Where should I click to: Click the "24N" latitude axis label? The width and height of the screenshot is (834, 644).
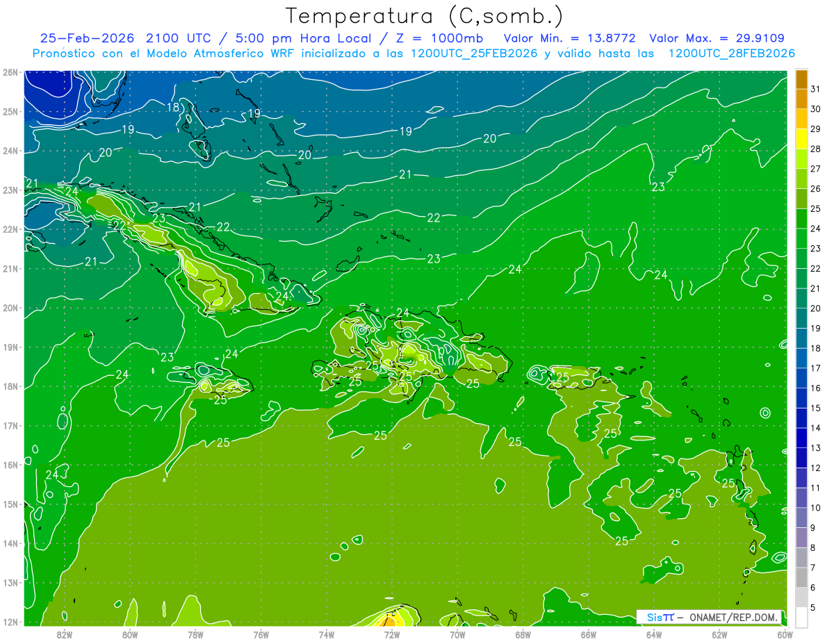(x=10, y=151)
